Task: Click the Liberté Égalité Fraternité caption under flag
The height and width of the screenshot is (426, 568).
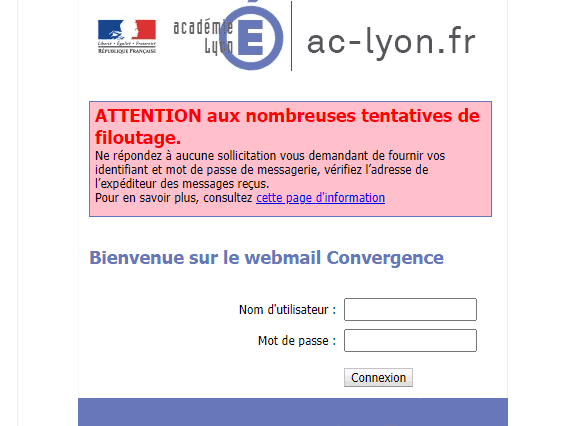Action: coord(127,43)
